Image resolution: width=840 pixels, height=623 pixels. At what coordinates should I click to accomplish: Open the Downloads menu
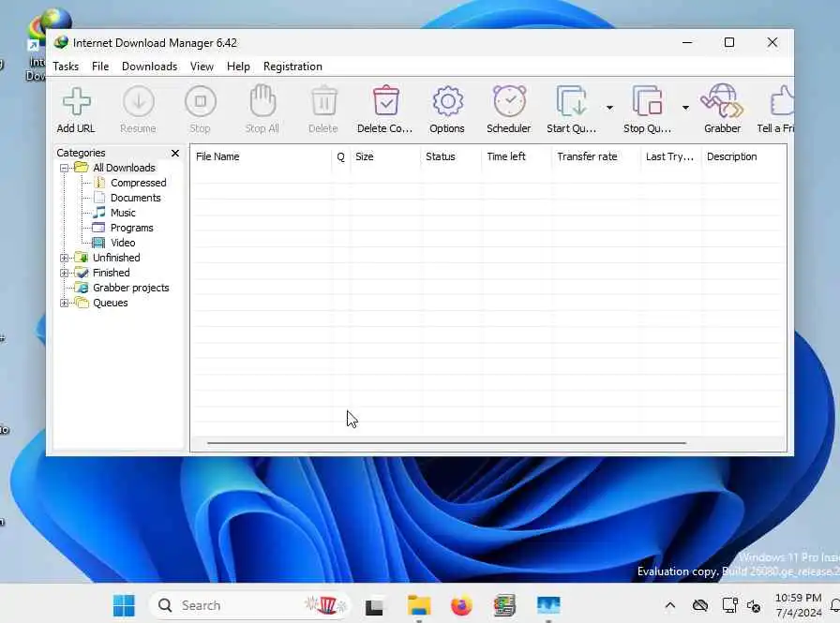point(149,67)
